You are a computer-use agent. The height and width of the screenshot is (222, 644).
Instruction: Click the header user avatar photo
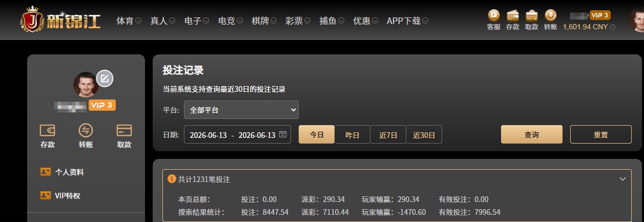pos(637,20)
